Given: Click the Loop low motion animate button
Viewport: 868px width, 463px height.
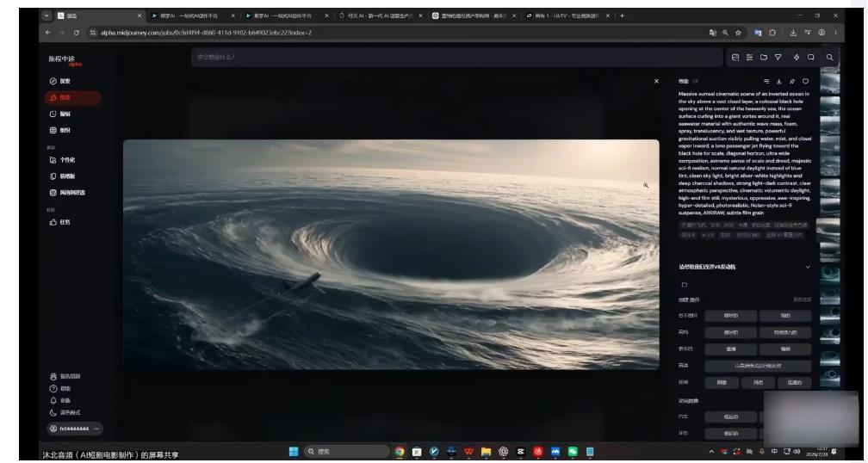Looking at the screenshot, I should (x=731, y=434).
